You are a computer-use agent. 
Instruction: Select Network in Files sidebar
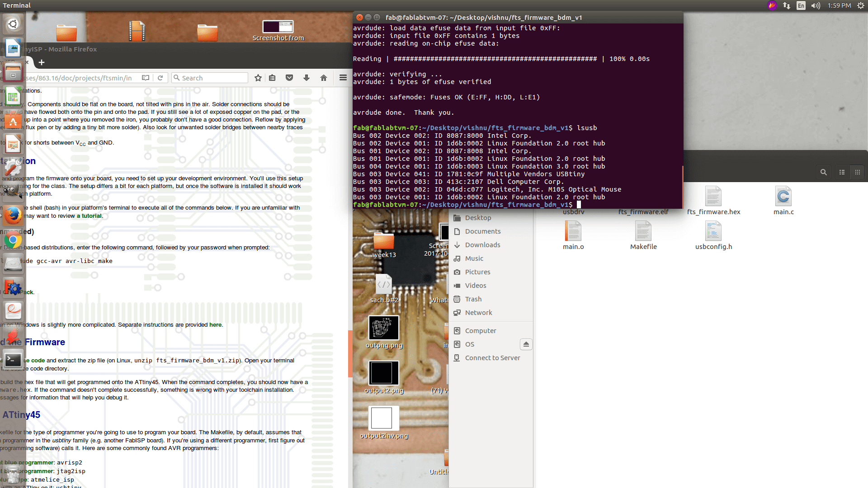tap(478, 313)
